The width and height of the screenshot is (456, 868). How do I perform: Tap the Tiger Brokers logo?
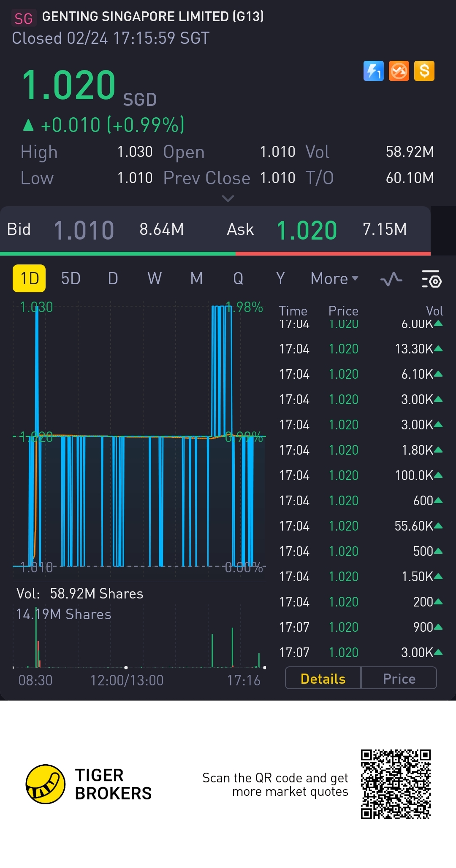46,784
